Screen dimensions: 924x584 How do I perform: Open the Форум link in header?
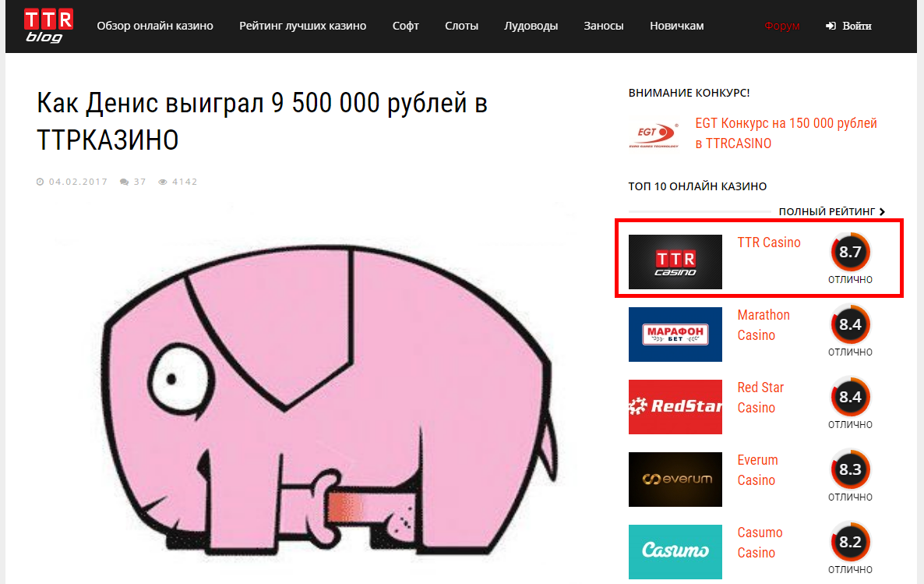(x=782, y=26)
